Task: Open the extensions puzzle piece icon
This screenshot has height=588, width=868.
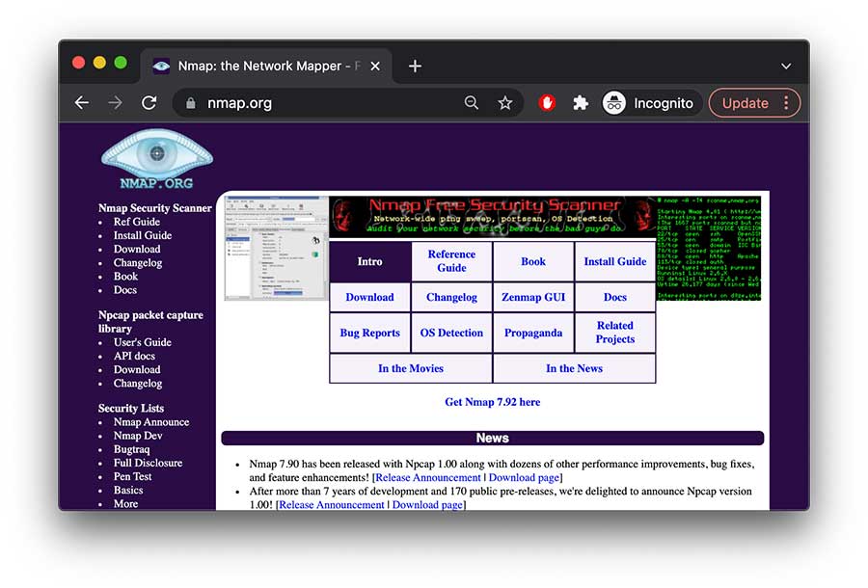Action: [580, 102]
